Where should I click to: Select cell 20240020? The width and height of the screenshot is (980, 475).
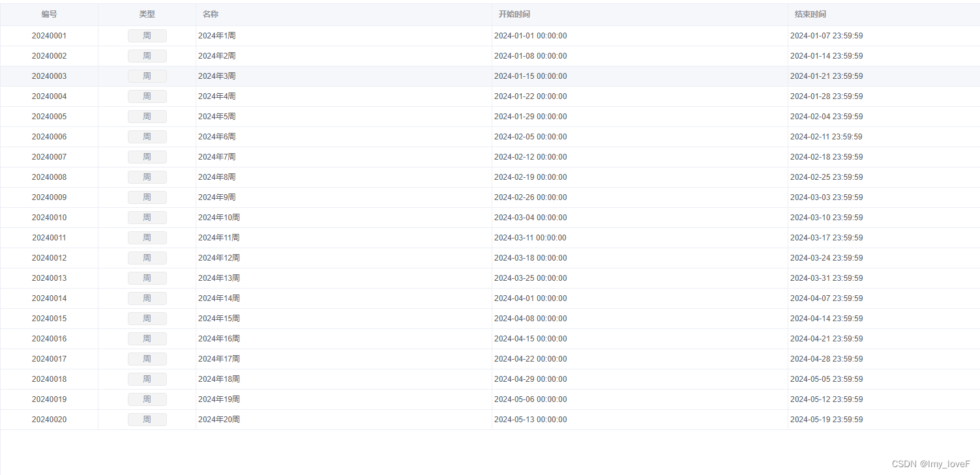[49, 420]
